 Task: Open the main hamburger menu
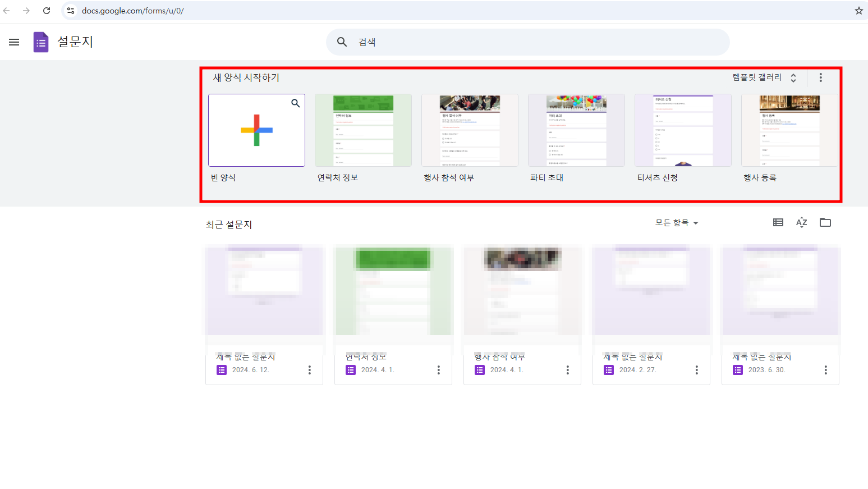tap(13, 42)
